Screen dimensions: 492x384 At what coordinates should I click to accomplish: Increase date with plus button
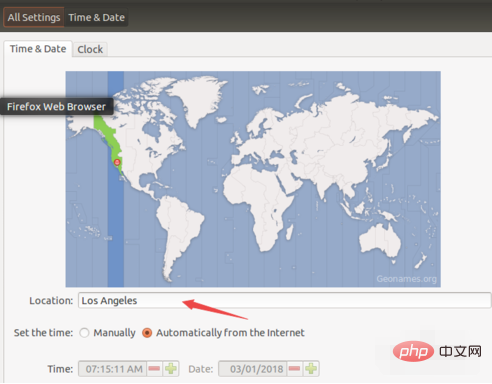pos(311,369)
